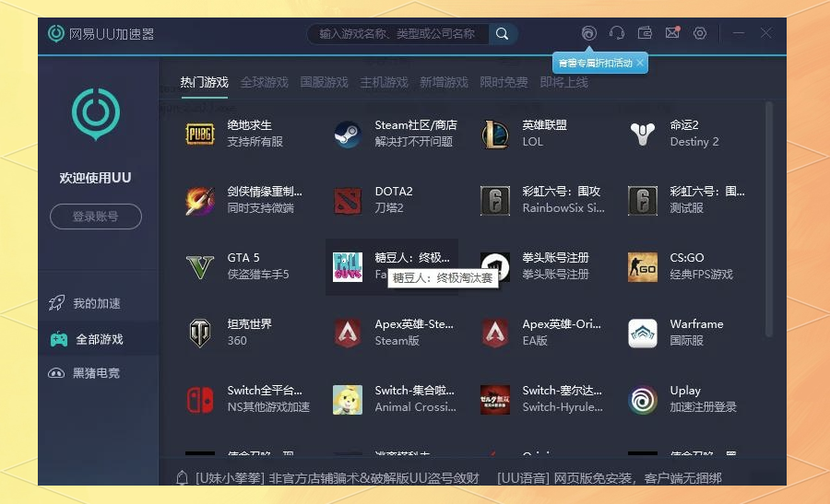Open the GTA 5 icon
The width and height of the screenshot is (830, 504).
(x=200, y=266)
